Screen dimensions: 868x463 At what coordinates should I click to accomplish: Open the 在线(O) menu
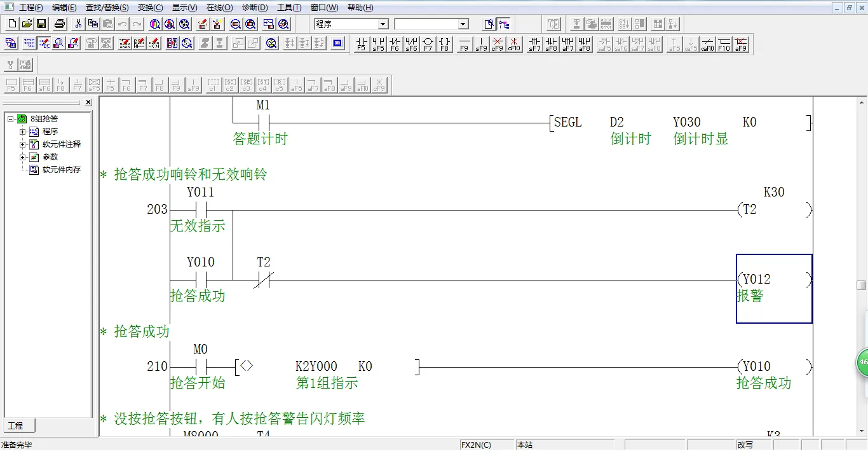click(219, 8)
